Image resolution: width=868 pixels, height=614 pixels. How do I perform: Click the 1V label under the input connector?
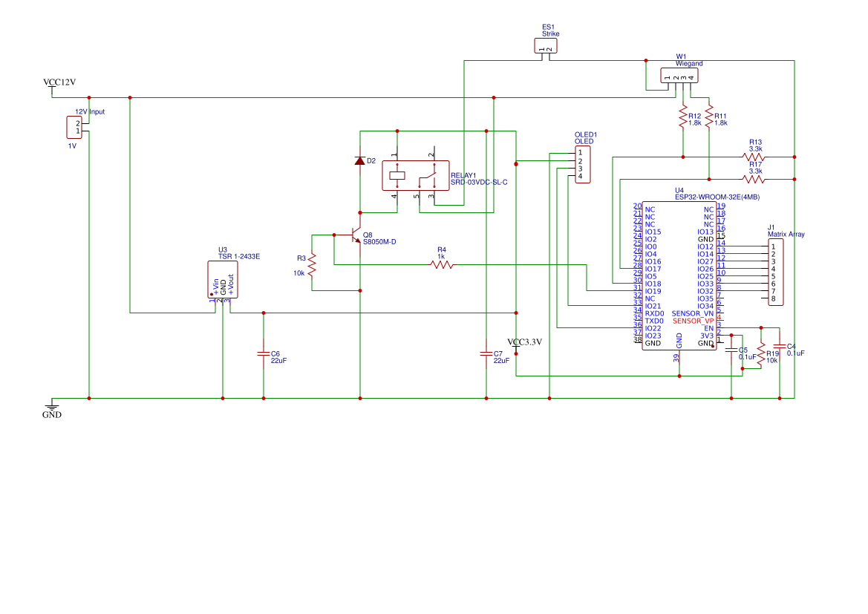pyautogui.click(x=72, y=146)
